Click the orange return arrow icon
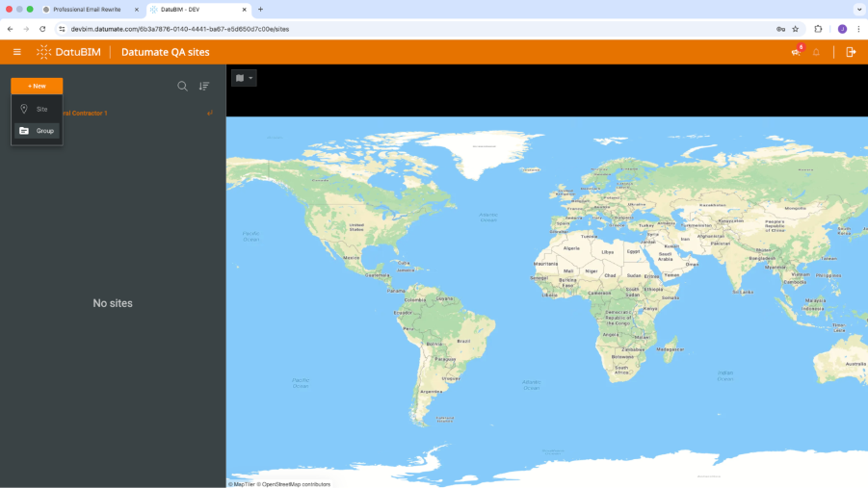 tap(210, 114)
